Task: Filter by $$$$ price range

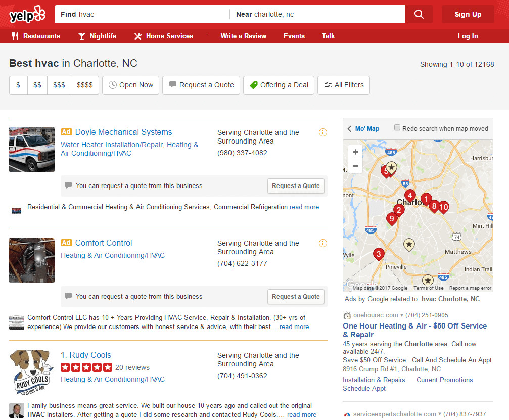Action: coord(85,85)
